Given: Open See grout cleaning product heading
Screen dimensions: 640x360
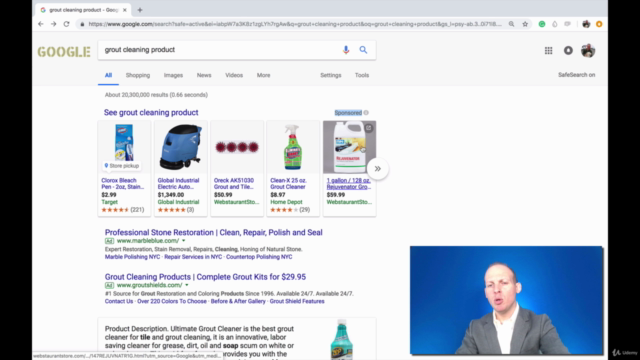Looking at the screenshot, I should (x=151, y=112).
